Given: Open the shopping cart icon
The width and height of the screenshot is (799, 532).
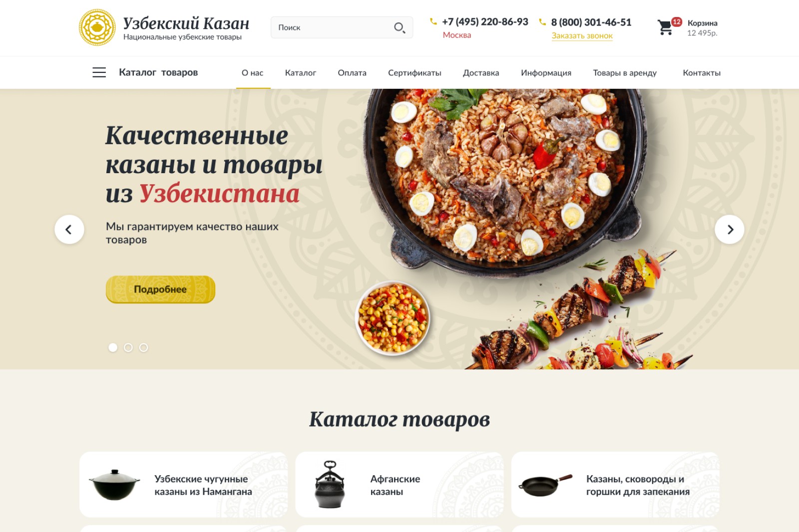Looking at the screenshot, I should point(665,27).
